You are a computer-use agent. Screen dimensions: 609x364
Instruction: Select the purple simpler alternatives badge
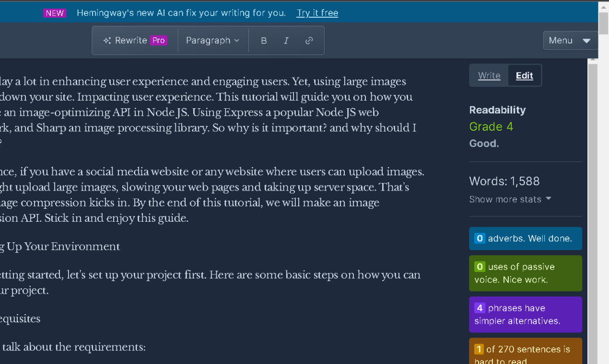point(525,314)
